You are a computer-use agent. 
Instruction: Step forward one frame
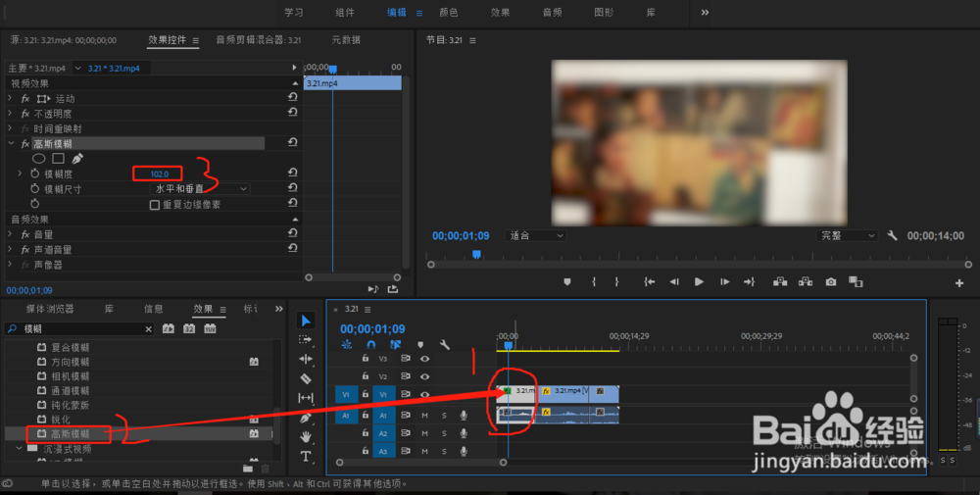pos(724,282)
